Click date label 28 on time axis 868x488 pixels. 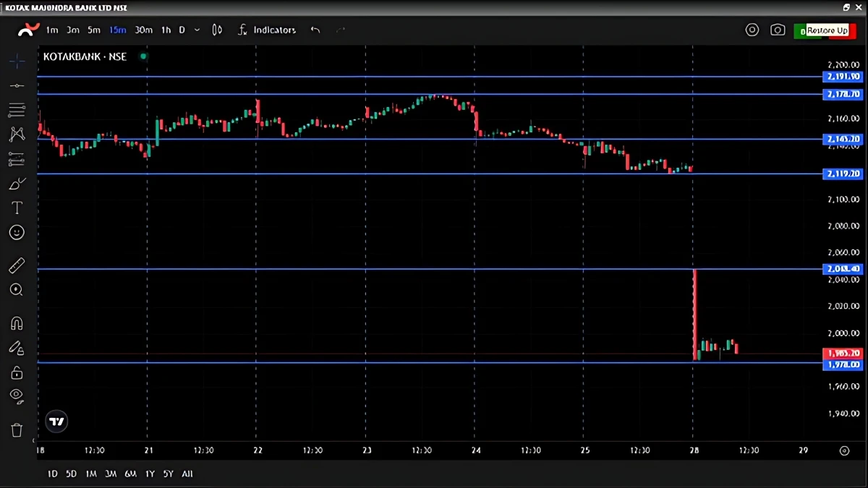point(694,450)
